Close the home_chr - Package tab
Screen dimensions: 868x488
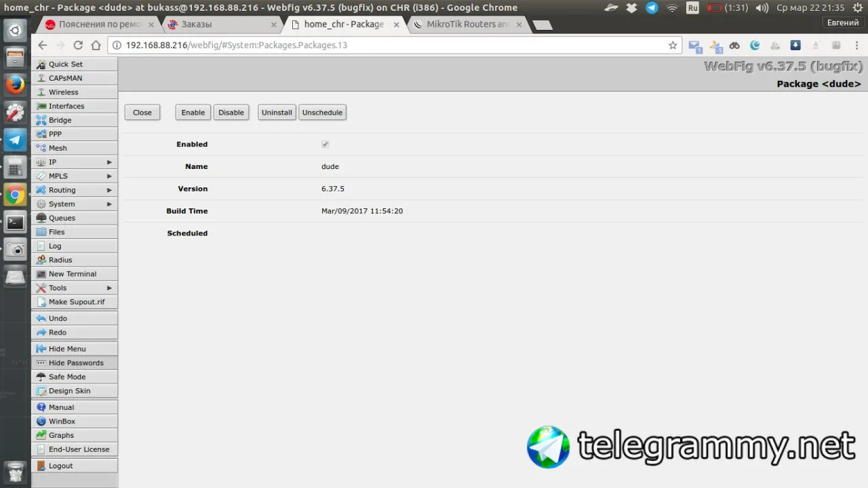(397, 24)
